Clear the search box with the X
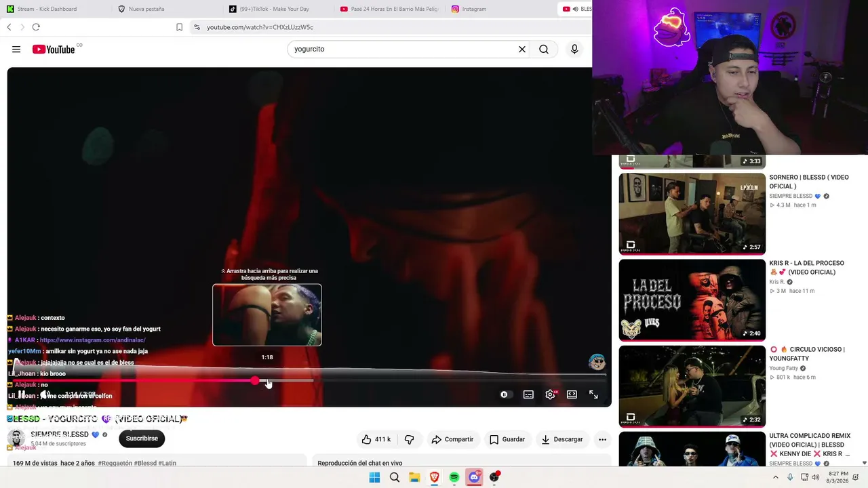 click(x=522, y=49)
